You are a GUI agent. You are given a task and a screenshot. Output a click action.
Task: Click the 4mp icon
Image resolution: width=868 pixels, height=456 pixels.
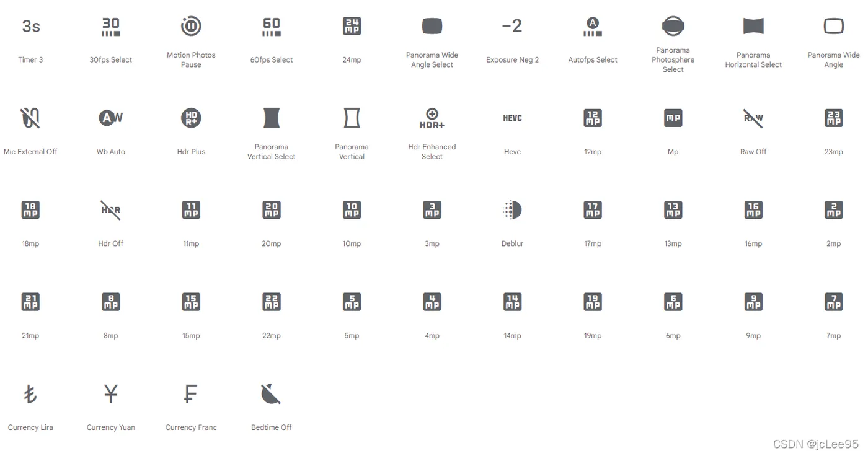(432, 302)
